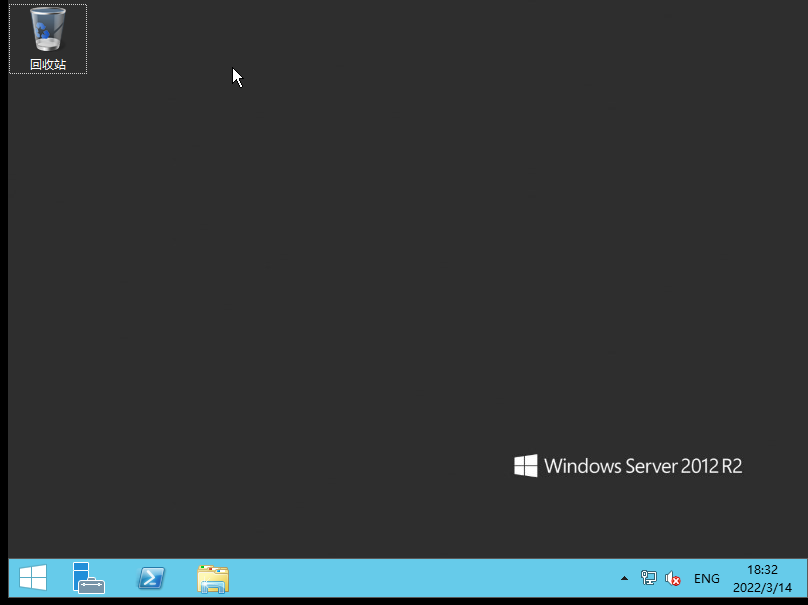Open Windows PowerShell from the taskbar

click(x=151, y=578)
